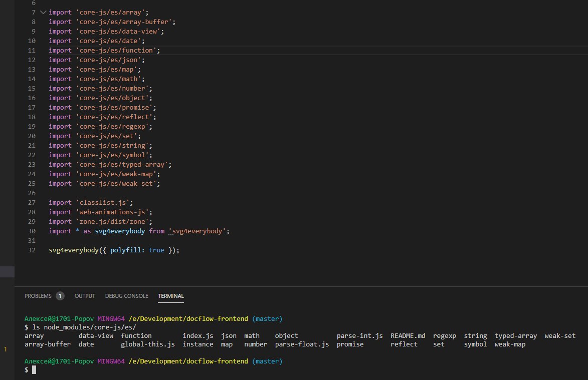Open the PROBLEMS panel tab
This screenshot has height=380, width=588.
(38, 296)
